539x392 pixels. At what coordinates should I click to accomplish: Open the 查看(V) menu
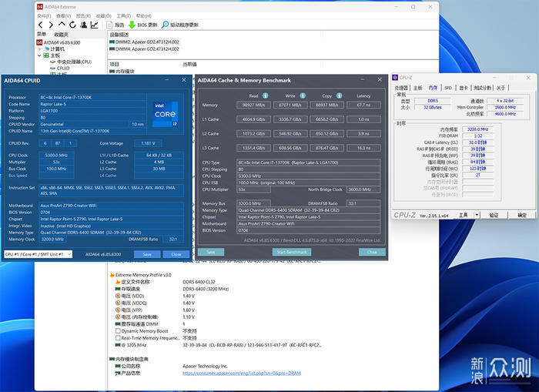tap(63, 16)
